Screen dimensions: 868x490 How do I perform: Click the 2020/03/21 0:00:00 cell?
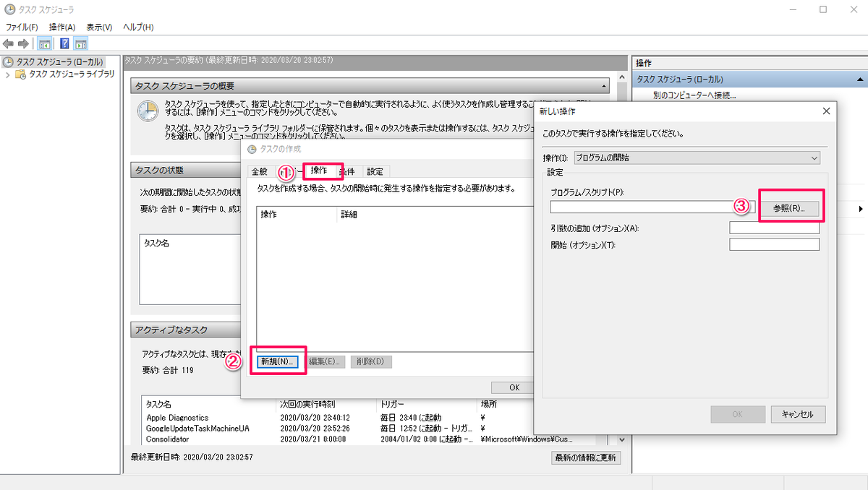pos(312,439)
